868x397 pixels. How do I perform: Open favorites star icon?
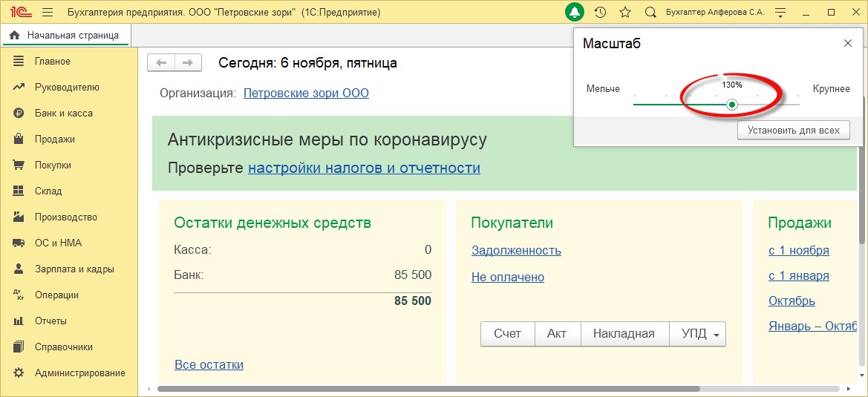click(624, 13)
